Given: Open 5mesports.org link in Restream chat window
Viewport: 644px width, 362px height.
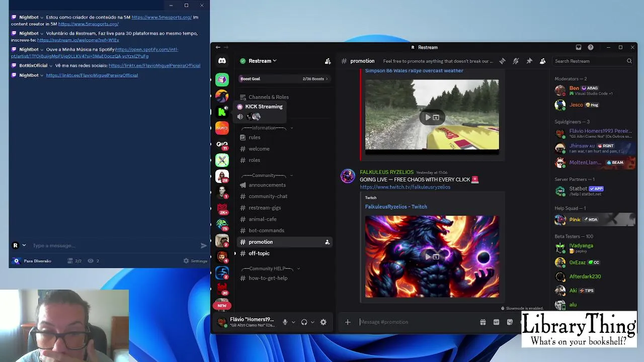Looking at the screenshot, I should click(162, 17).
